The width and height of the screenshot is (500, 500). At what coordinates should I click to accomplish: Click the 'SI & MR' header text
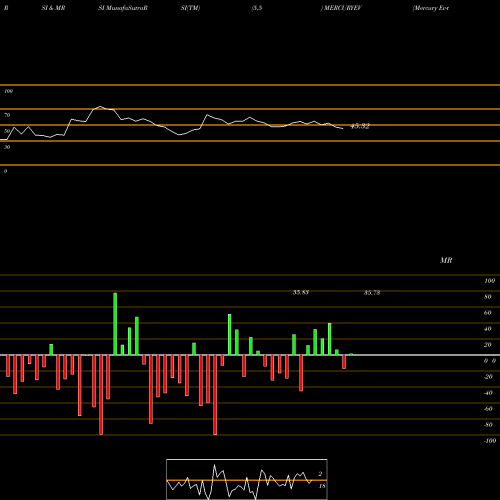click(53, 8)
